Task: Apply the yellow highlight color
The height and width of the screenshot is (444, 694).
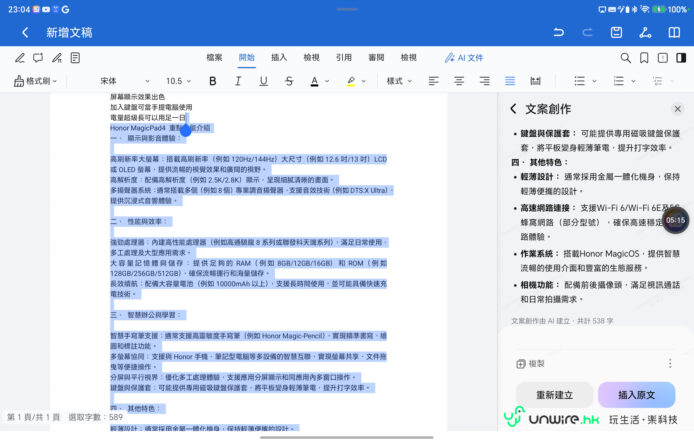Action: coord(351,81)
